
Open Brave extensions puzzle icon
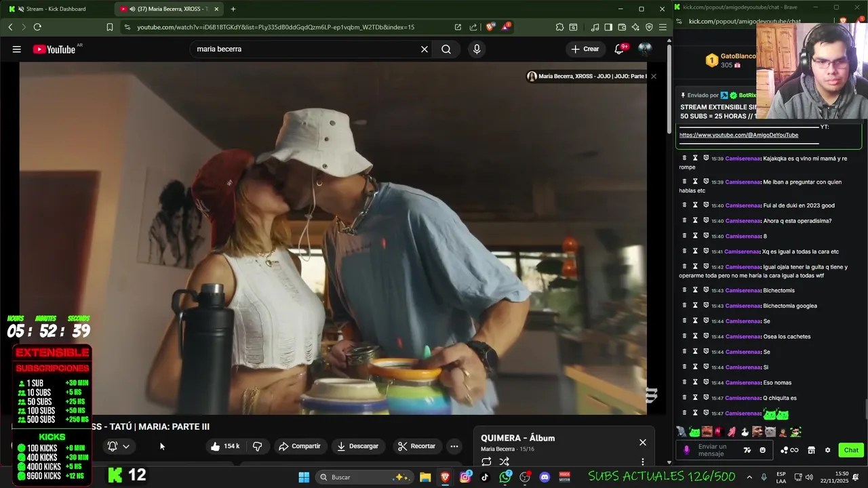[x=559, y=27]
